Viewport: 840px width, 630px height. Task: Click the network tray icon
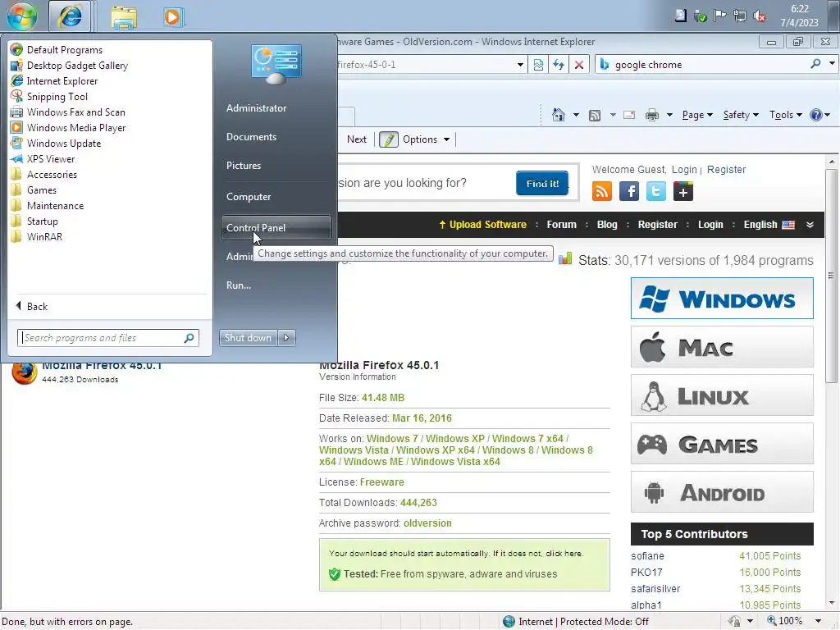point(739,16)
